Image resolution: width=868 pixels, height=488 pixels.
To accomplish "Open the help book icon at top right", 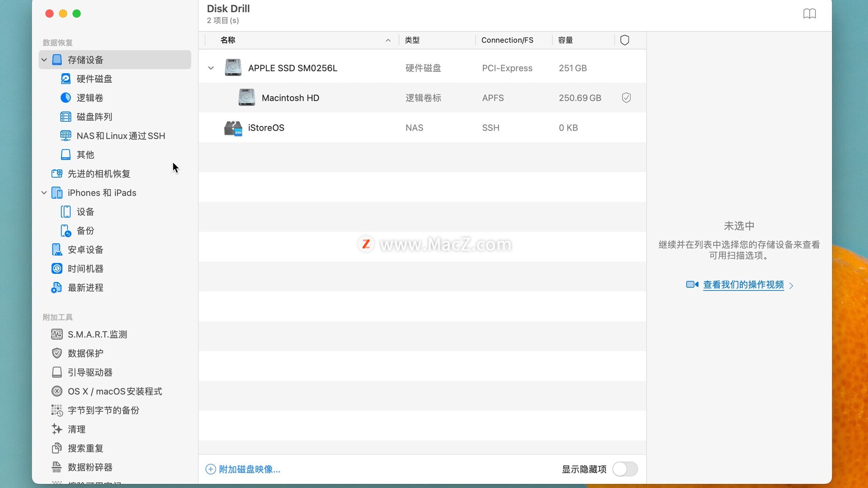I will [809, 14].
